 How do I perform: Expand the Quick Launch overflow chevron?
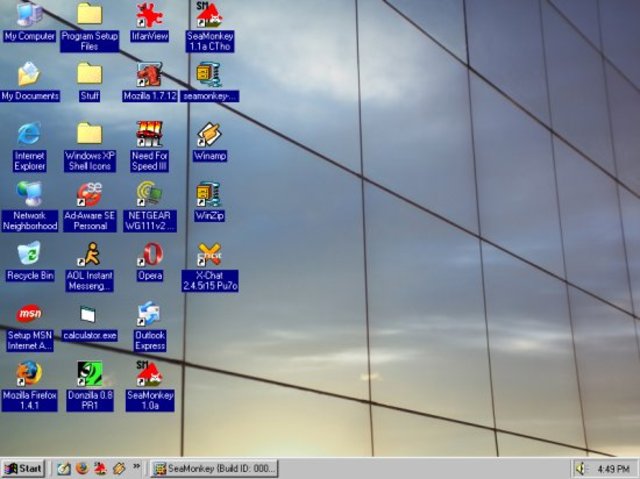click(x=136, y=466)
